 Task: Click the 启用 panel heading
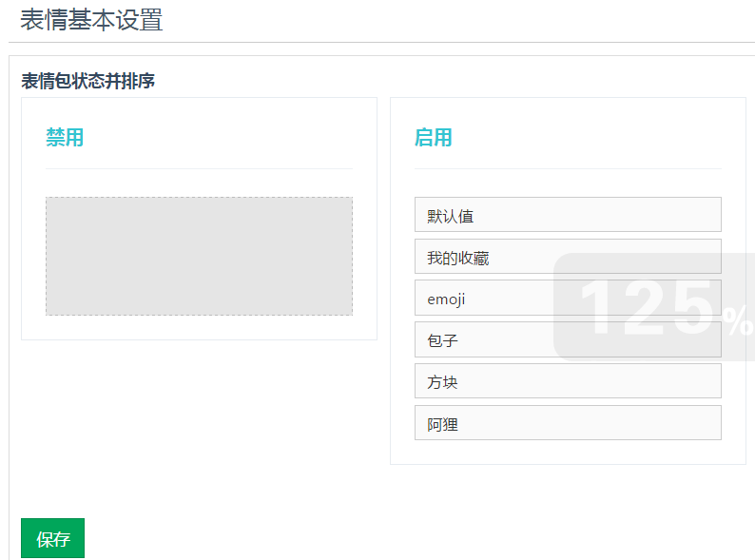pos(434,137)
